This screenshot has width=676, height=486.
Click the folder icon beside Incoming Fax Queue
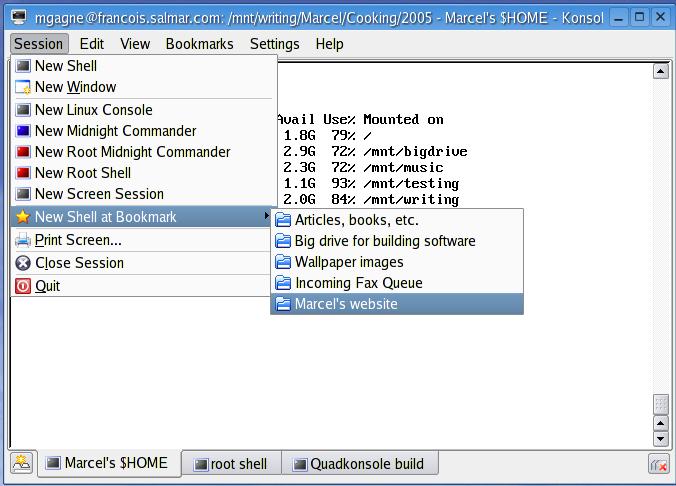283,283
